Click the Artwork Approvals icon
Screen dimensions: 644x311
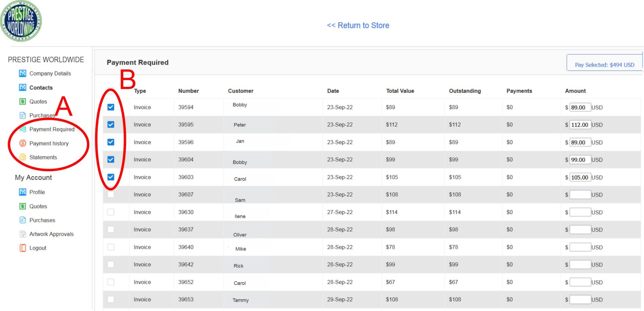[23, 234]
